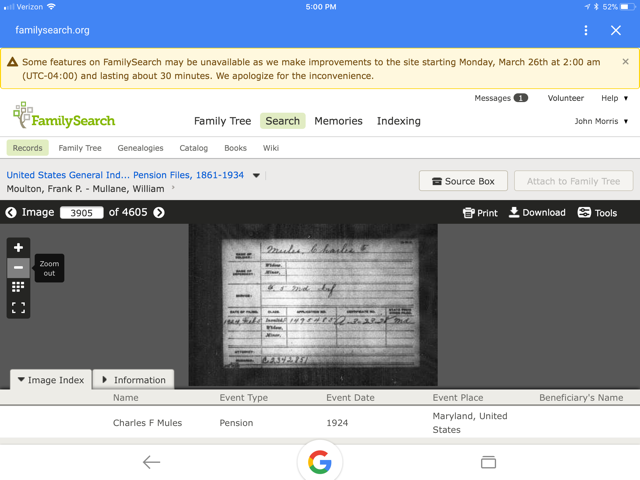Image resolution: width=640 pixels, height=480 pixels.
Task: Go to the previous image
Action: coord(11,213)
